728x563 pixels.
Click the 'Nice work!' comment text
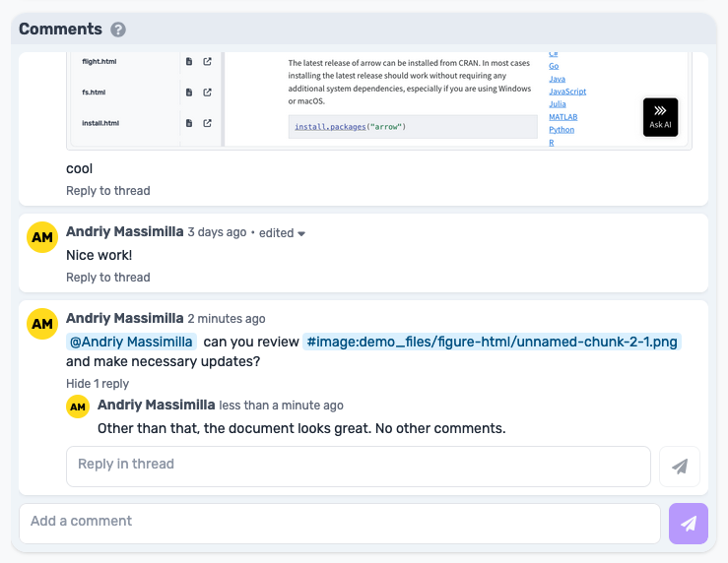pyautogui.click(x=99, y=255)
